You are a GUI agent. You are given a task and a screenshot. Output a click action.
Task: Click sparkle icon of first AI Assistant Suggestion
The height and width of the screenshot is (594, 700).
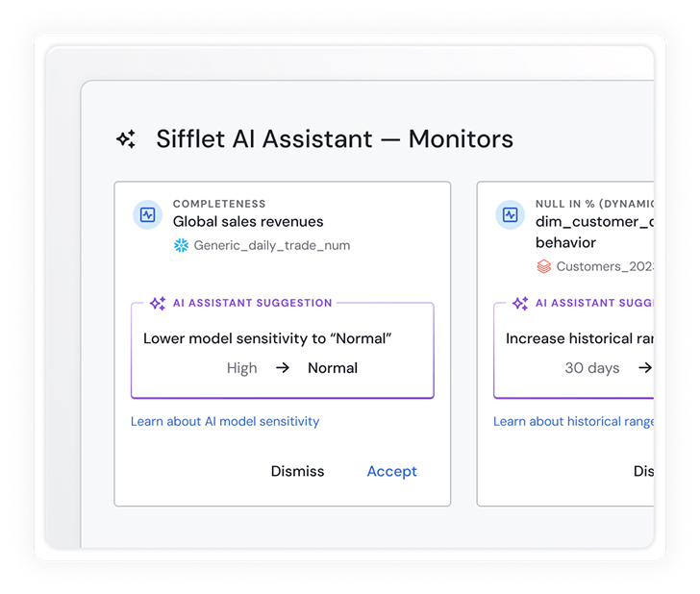158,303
